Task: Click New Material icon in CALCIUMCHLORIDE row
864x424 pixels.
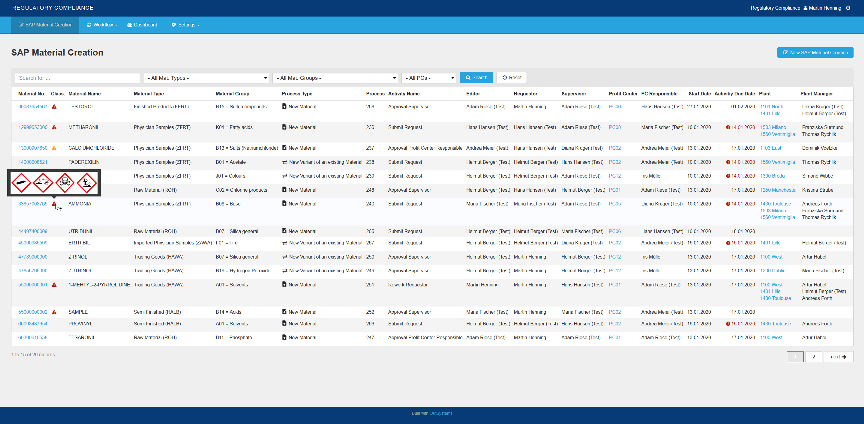Action: coord(284,148)
